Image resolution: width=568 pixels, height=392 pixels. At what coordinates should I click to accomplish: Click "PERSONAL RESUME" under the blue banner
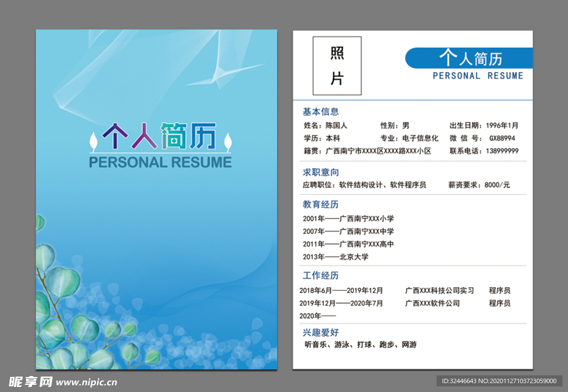(478, 75)
